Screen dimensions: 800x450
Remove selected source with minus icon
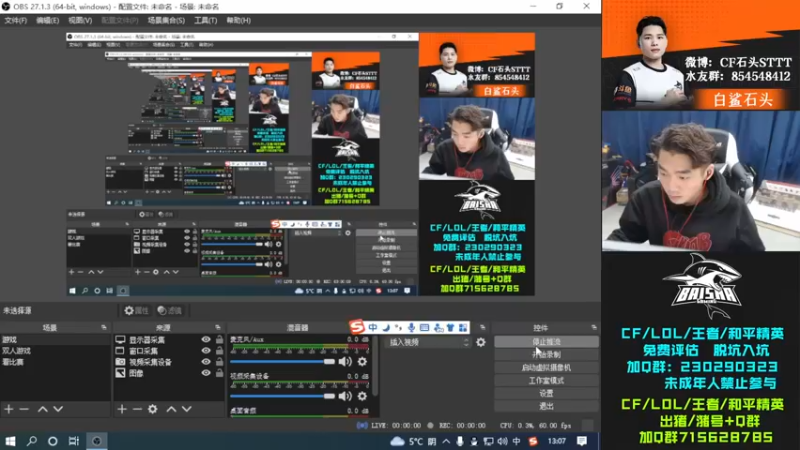click(x=137, y=409)
